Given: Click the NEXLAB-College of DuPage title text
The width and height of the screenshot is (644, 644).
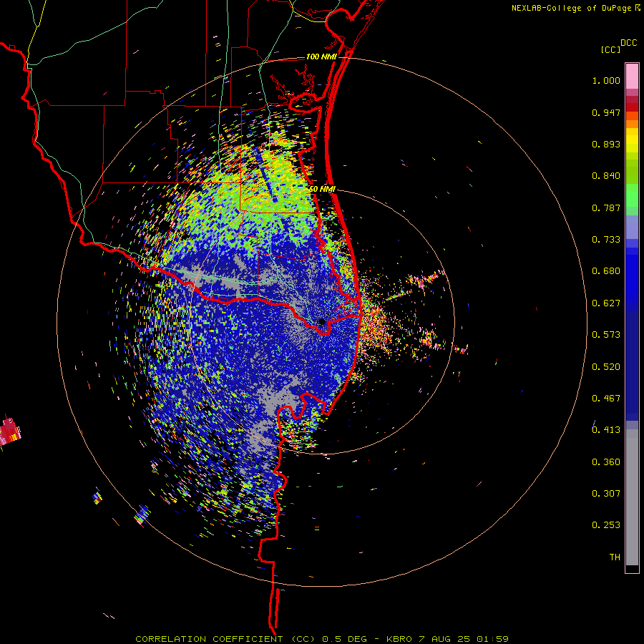Looking at the screenshot, I should pyautogui.click(x=571, y=8).
